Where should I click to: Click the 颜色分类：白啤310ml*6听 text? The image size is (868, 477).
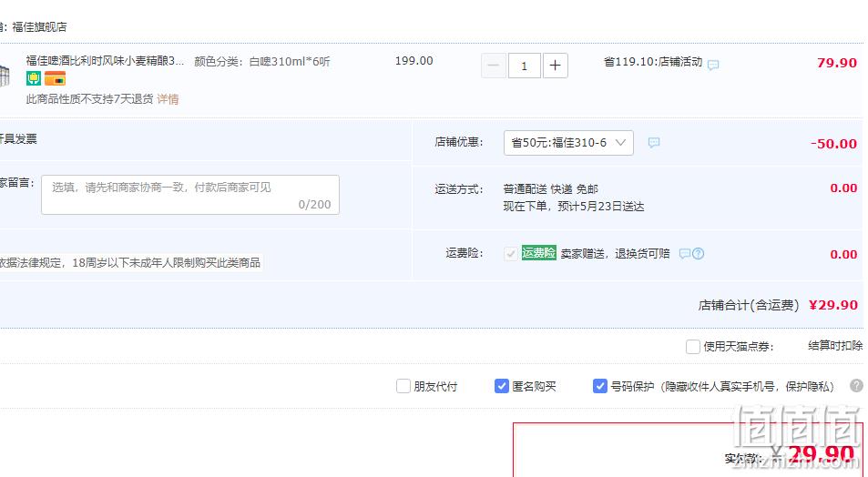pyautogui.click(x=261, y=61)
